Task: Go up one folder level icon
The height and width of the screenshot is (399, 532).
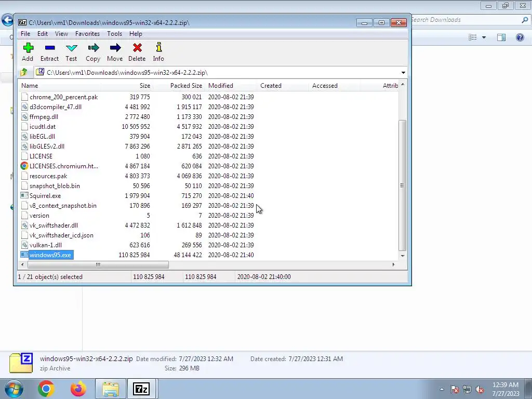Action: [24, 72]
